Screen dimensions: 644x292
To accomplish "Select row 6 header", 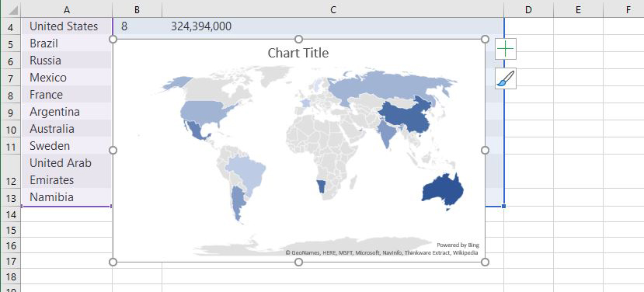I will pyautogui.click(x=11, y=61).
